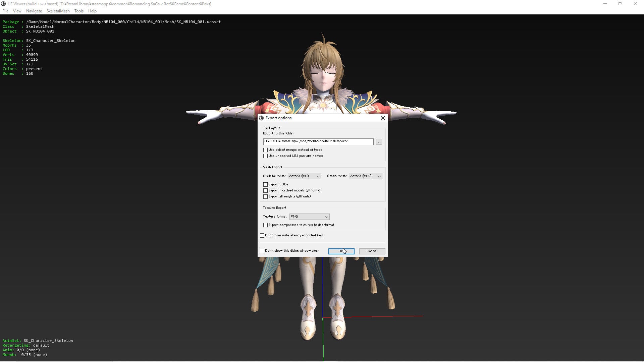The width and height of the screenshot is (644, 362).
Task: Open the Skeletal Mesh format dropdown
Action: pos(304,176)
